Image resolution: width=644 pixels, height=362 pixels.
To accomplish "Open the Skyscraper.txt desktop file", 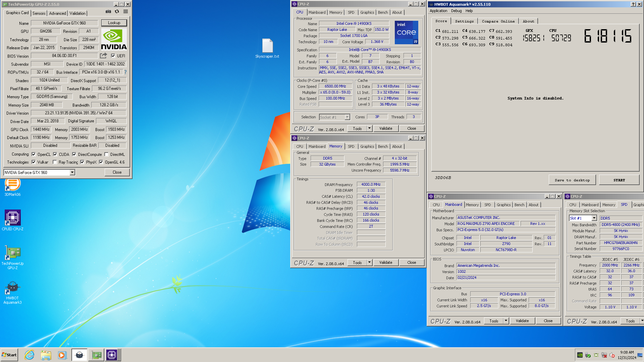I will 267,48.
